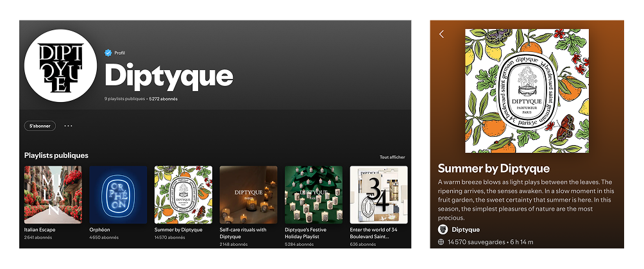Image resolution: width=644 pixels, height=269 pixels.
Task: Click Diptyque's Festive Holiday Playlist title
Action: (306, 233)
